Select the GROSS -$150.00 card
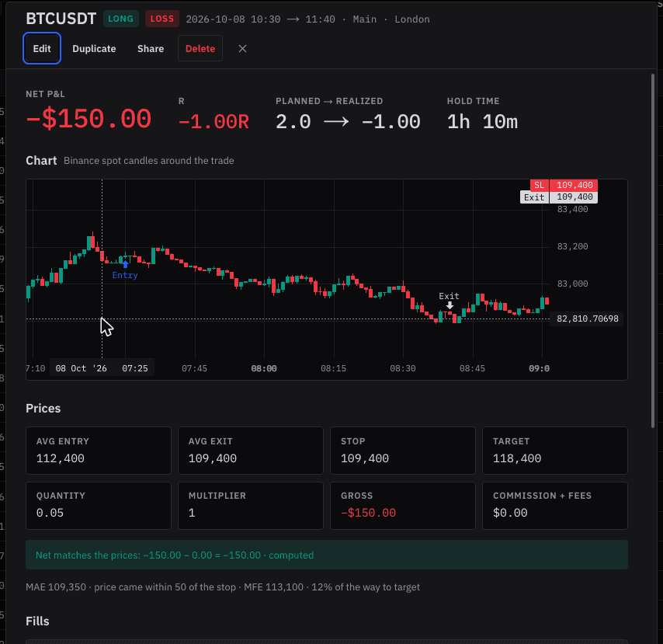Screen dimensions: 663x644 pyautogui.click(x=402, y=506)
